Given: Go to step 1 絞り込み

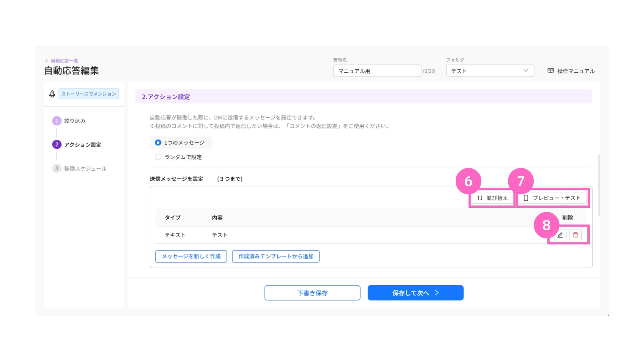Looking at the screenshot, I should tap(69, 121).
